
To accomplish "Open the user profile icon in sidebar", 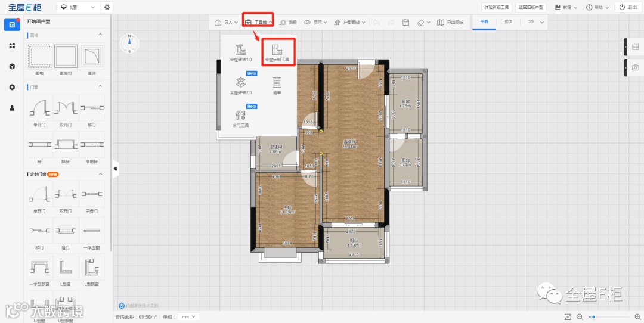I will (12, 108).
